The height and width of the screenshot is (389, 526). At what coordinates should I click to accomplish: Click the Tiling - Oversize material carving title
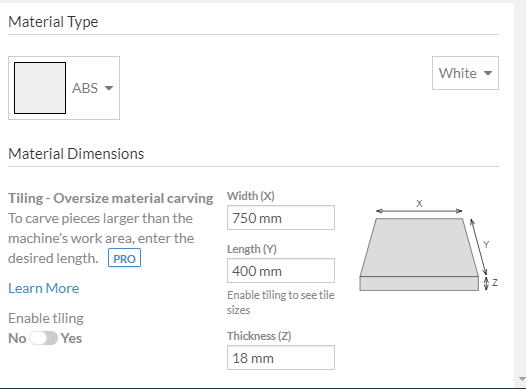[x=111, y=198]
